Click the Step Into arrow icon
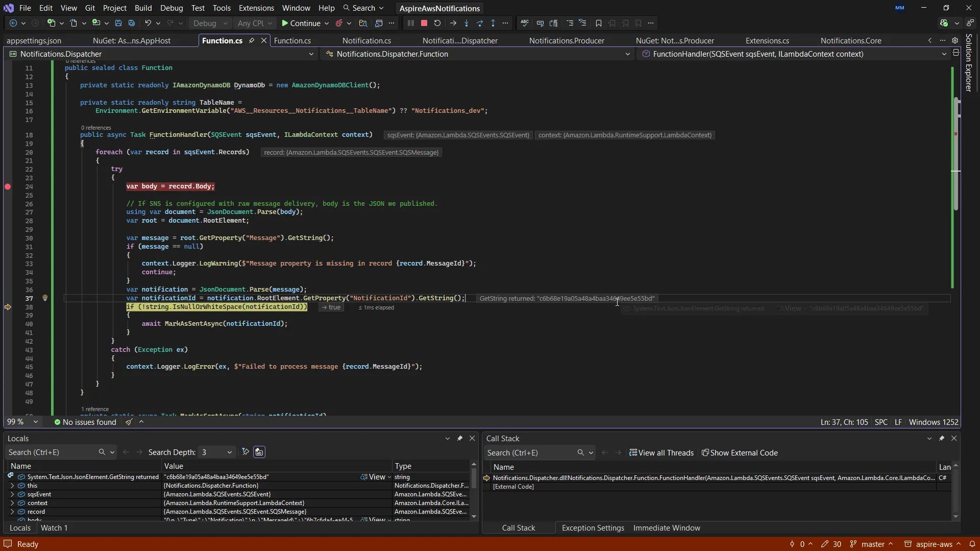The image size is (980, 551). (467, 23)
